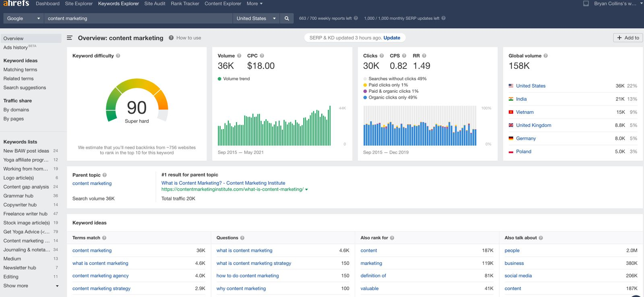644x297 pixels.
Task: Click the search magnifier button
Action: coord(287,19)
